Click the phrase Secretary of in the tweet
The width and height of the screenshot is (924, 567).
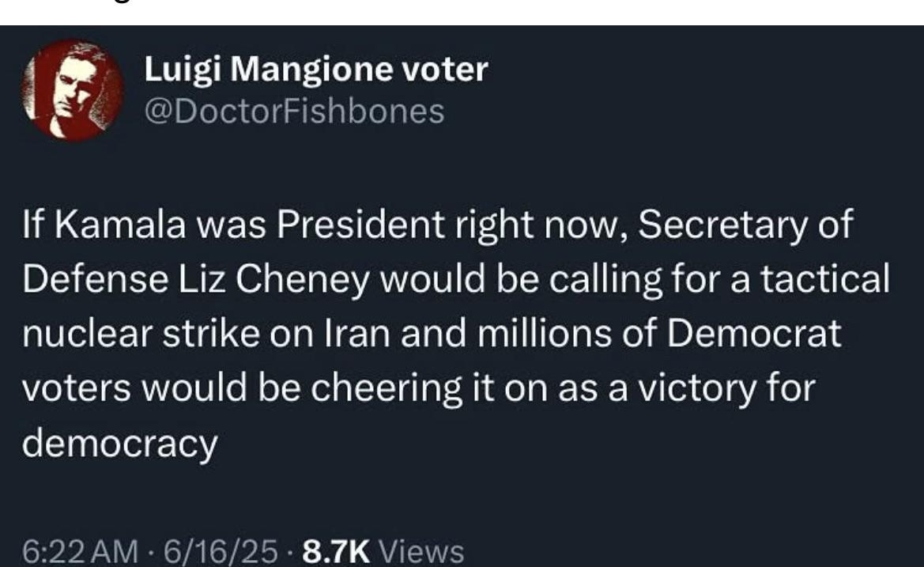pyautogui.click(x=745, y=225)
